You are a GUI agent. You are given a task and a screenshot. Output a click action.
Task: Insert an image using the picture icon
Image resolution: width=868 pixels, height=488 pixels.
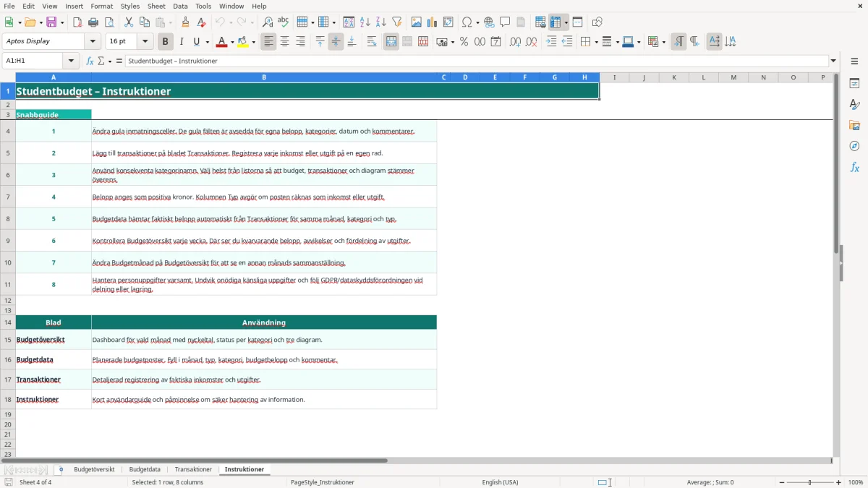click(417, 22)
